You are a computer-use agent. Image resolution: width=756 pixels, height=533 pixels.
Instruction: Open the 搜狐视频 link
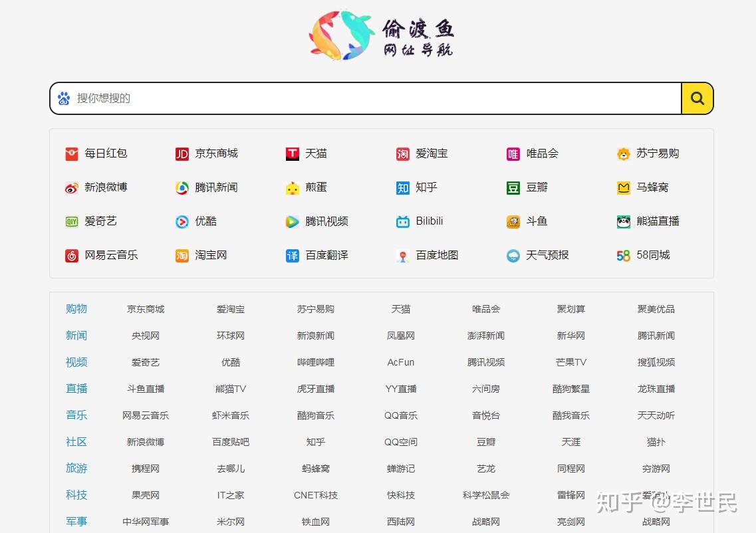tap(656, 362)
